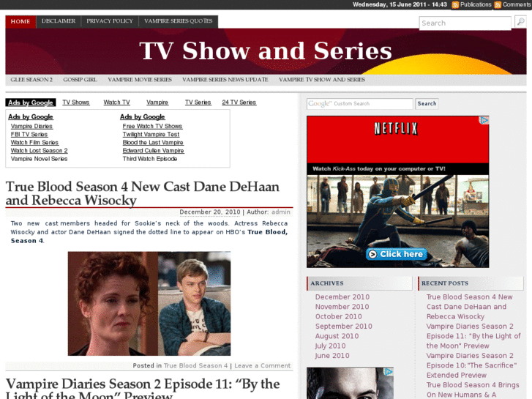532x399 pixels.
Task: Open November 2010 archive
Action: [342, 307]
